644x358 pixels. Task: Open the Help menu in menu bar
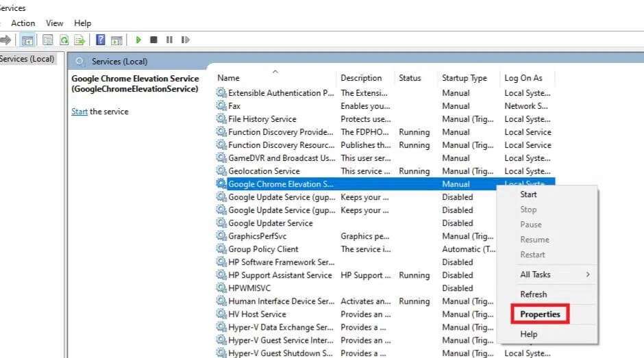point(82,23)
